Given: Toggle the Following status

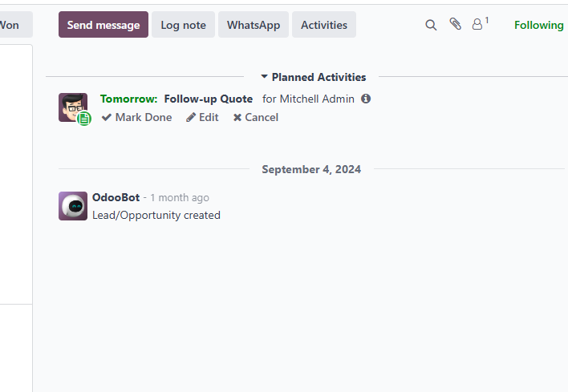Looking at the screenshot, I should [x=538, y=25].
